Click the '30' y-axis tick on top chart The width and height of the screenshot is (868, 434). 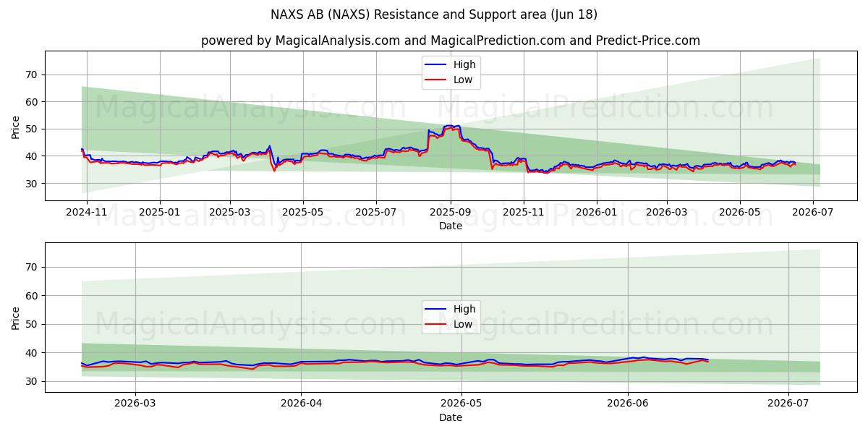[x=33, y=184]
